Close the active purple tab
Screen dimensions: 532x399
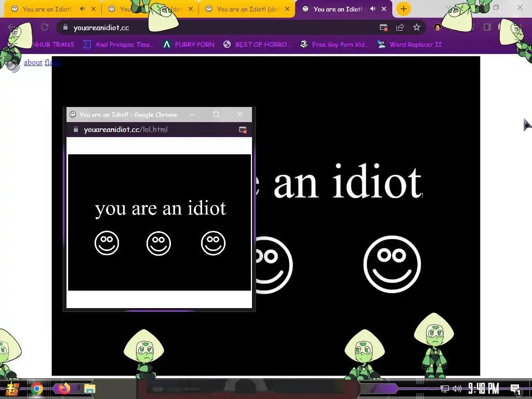384,9
